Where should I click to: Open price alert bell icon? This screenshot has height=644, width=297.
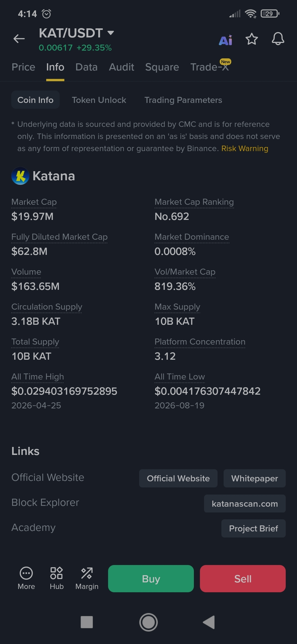278,39
